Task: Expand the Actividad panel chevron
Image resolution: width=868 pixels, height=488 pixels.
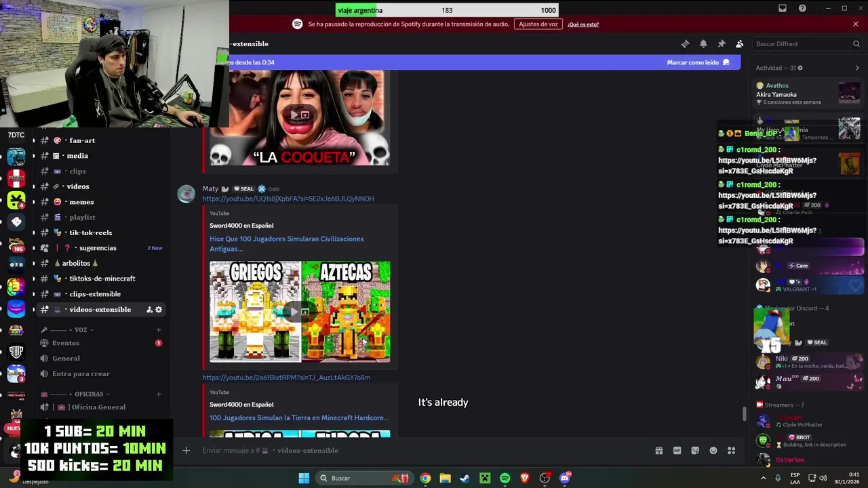Action: [x=857, y=68]
